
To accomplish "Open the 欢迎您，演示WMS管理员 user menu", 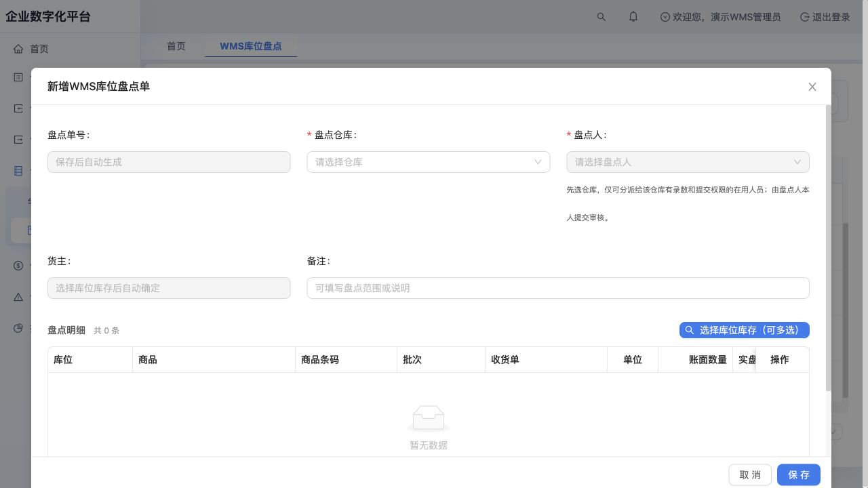I will [x=720, y=17].
